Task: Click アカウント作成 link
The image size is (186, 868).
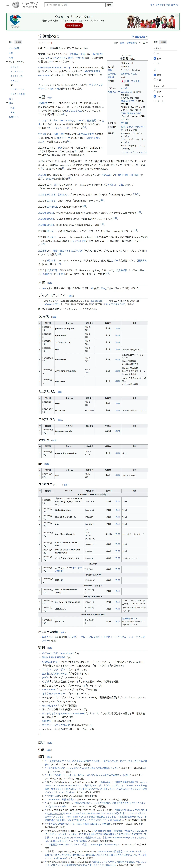Action: (163, 5)
